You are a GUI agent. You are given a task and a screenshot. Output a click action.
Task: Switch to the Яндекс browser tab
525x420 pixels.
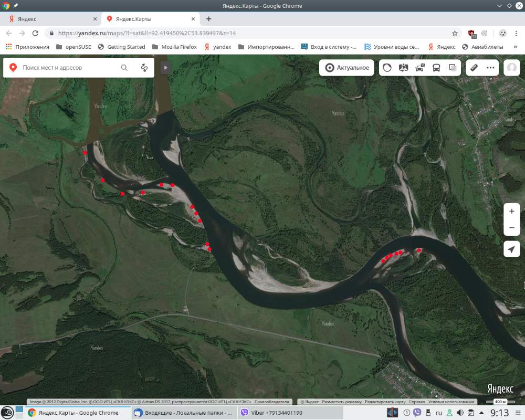coord(52,19)
